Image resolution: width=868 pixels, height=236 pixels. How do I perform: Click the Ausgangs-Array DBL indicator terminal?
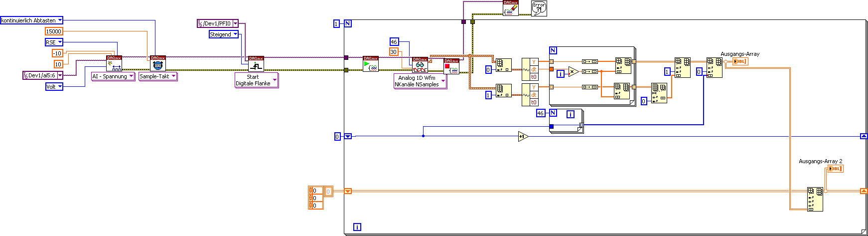740,61
